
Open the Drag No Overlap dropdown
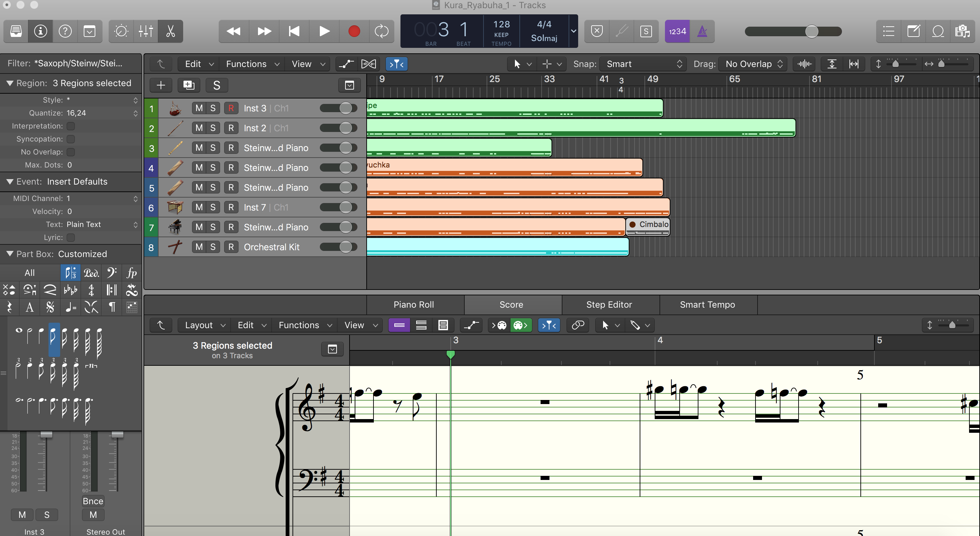pos(753,64)
